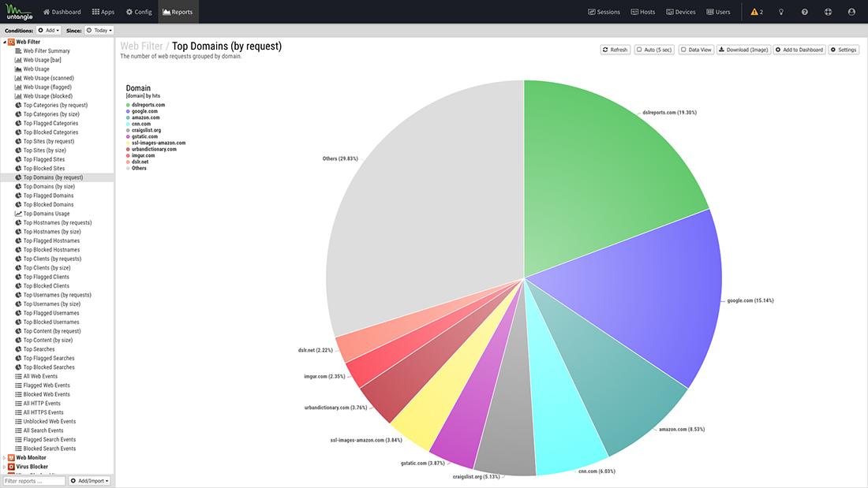The image size is (868, 488).
Task: Click pie icon beside Top Categories (by request)
Action: coord(18,105)
